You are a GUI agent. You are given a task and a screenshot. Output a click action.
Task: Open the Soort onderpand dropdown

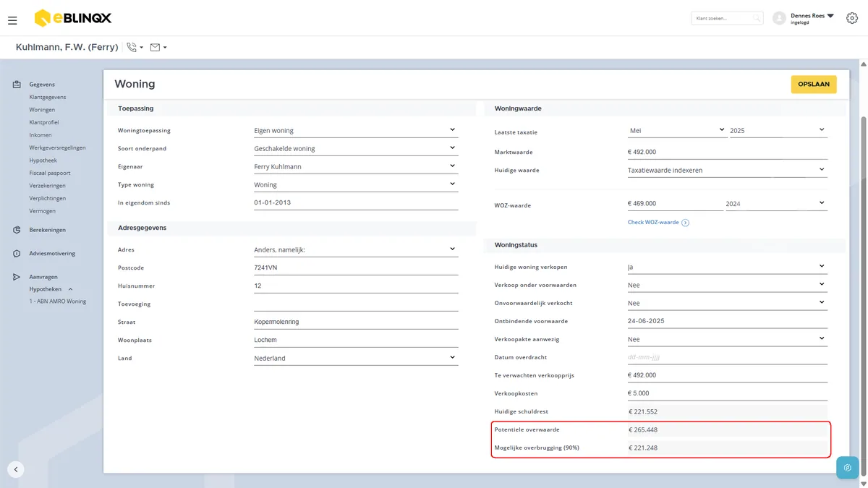click(356, 149)
